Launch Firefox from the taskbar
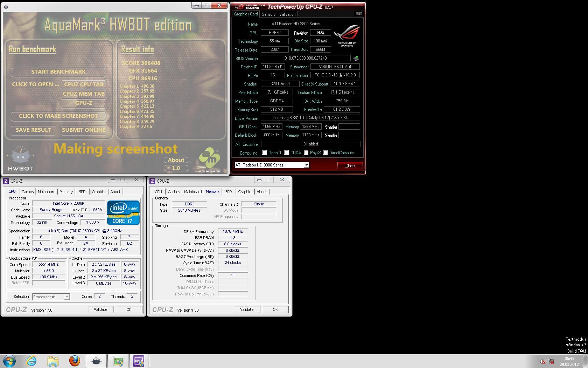The image size is (588, 368). pyautogui.click(x=75, y=361)
